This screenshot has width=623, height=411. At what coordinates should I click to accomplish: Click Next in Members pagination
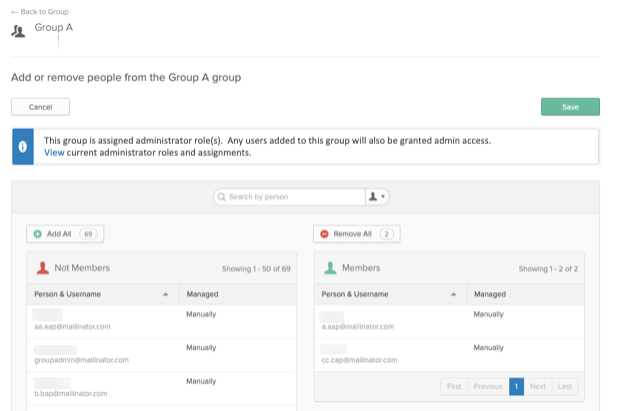[x=538, y=386]
